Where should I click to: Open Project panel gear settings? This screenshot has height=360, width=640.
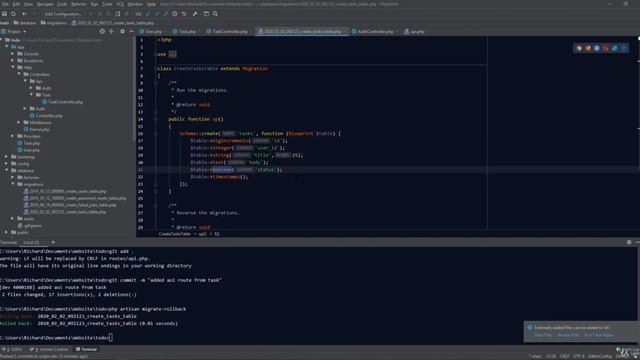coord(122,31)
